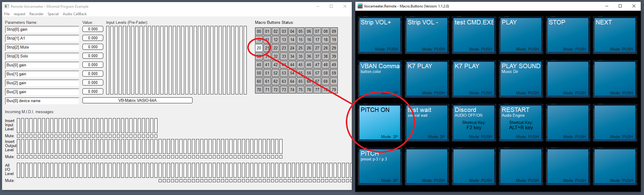Click the Bus[0].device.name parameter field
Image resolution: width=644 pixels, height=195 pixels.
[42, 101]
